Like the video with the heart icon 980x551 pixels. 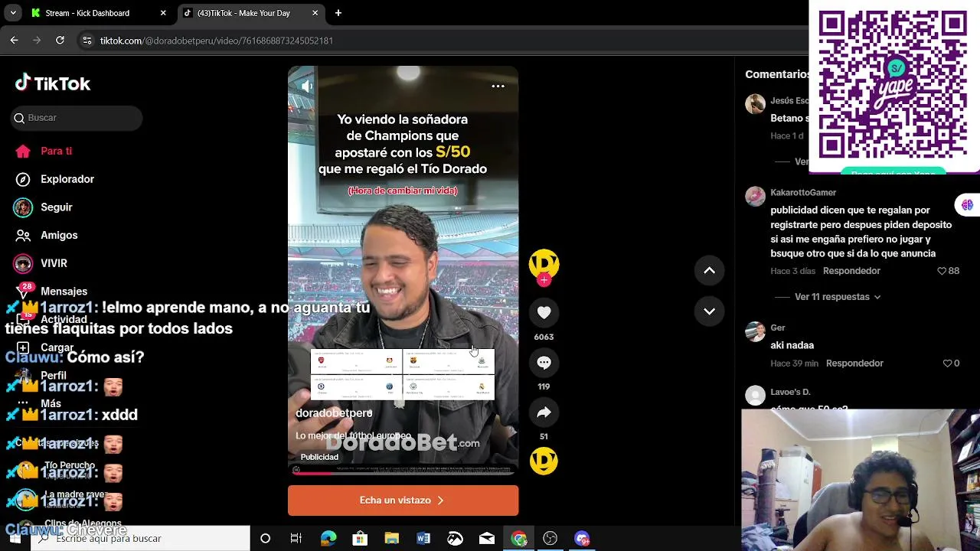point(544,312)
